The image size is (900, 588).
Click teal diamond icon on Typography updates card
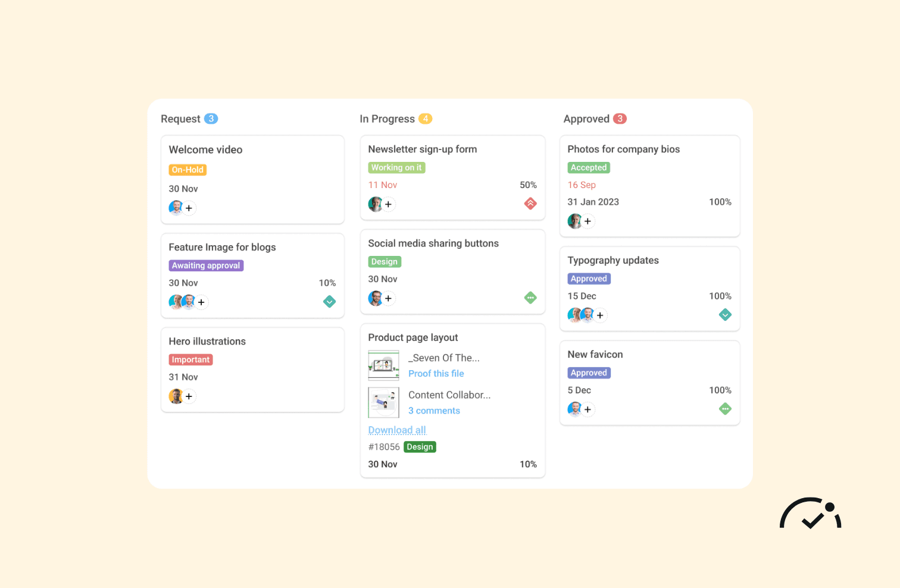pos(725,315)
